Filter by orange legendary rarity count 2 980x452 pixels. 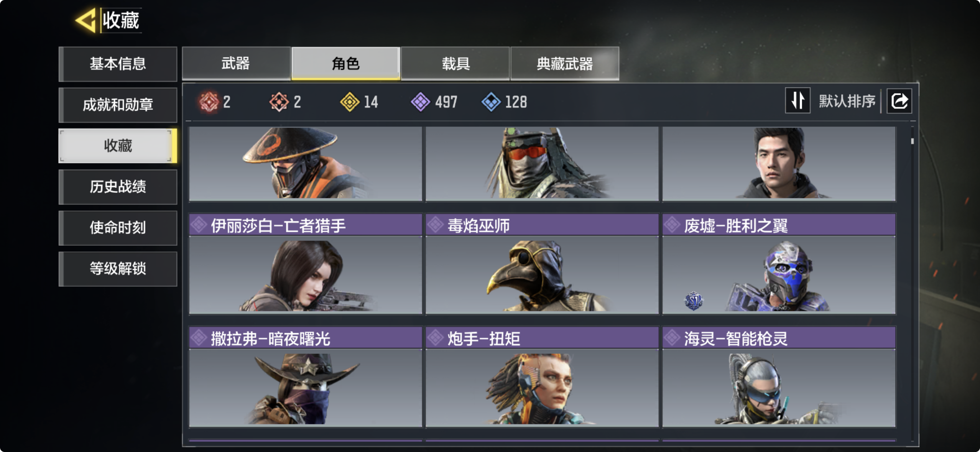pos(285,102)
